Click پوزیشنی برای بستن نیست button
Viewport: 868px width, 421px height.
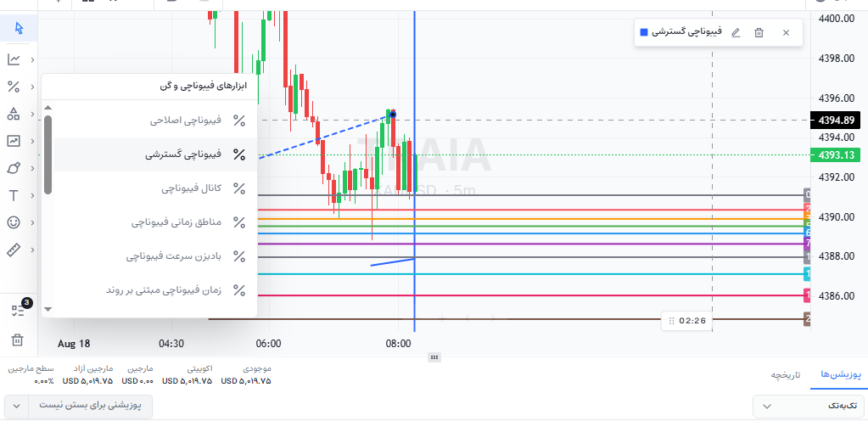tap(90, 406)
